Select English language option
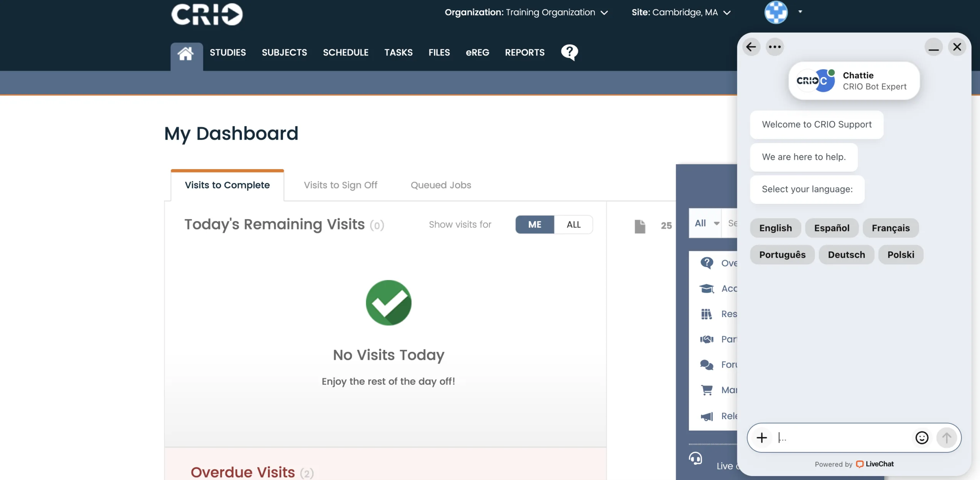 775,228
